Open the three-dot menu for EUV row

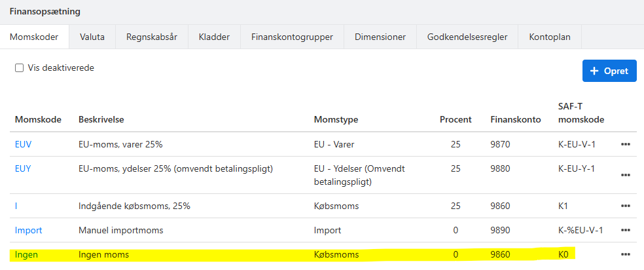coord(626,144)
